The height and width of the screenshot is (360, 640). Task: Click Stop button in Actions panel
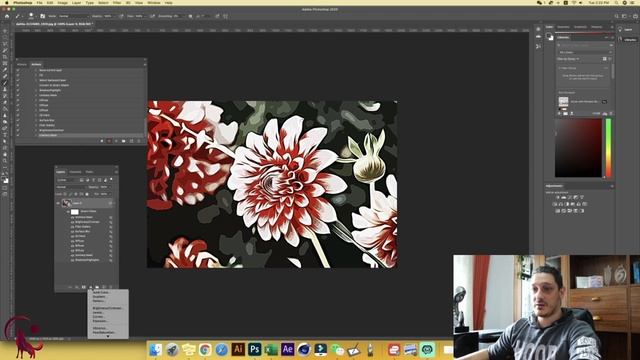click(x=102, y=141)
